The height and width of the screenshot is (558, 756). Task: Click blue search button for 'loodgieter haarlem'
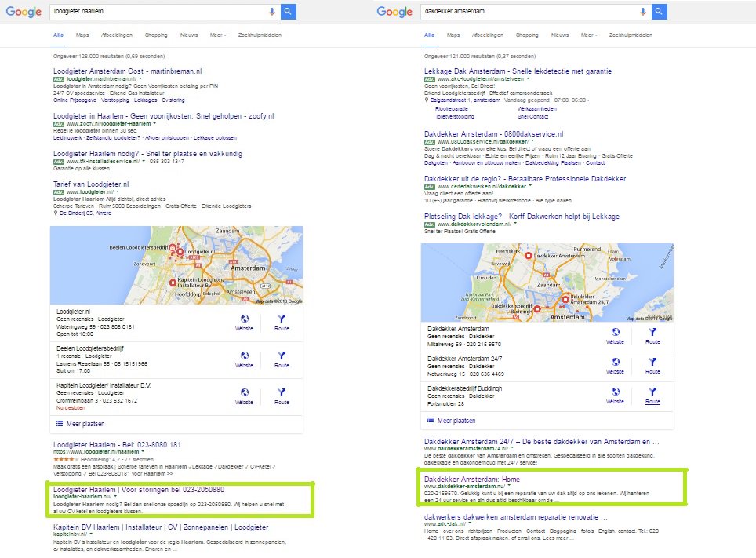(288, 12)
